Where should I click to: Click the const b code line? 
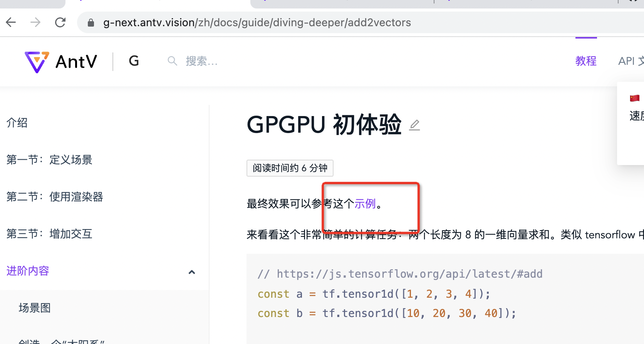pos(387,313)
